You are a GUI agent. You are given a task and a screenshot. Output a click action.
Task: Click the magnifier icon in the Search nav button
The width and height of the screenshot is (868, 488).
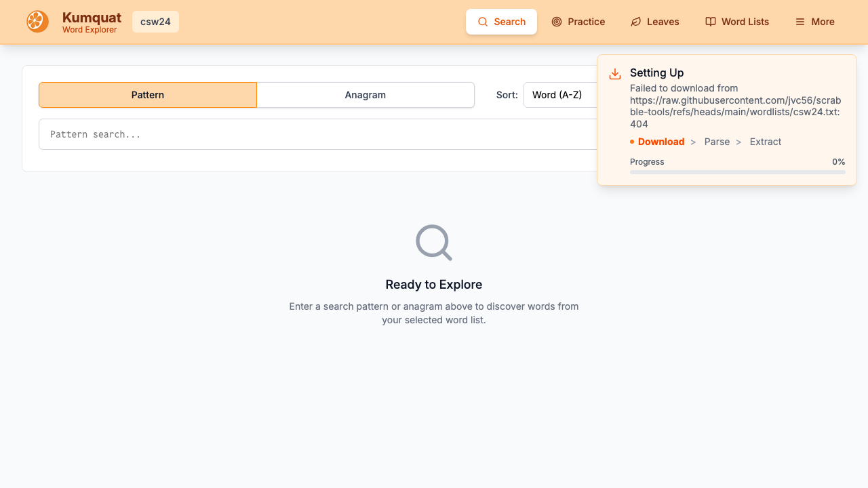pos(483,22)
